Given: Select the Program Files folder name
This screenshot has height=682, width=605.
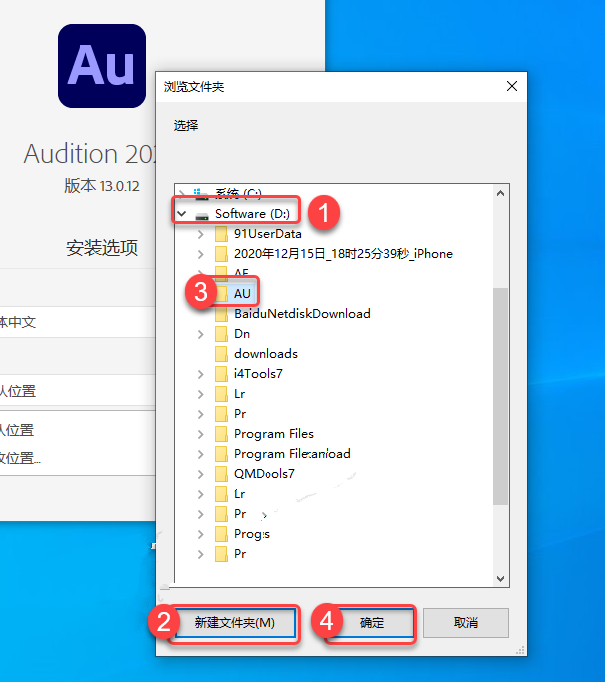Looking at the screenshot, I should coord(274,434).
